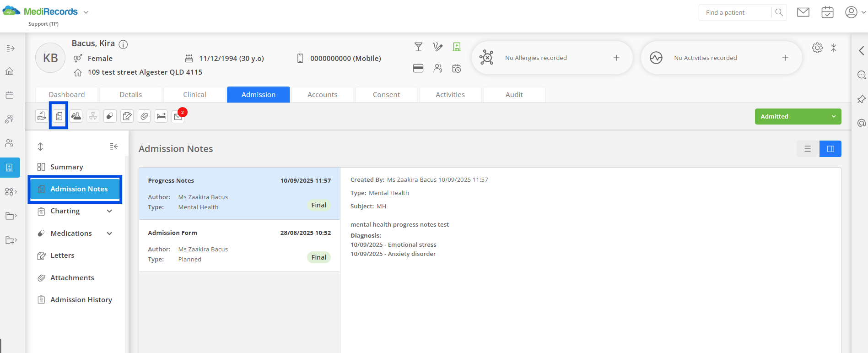Expand the Charting menu chevron
This screenshot has height=353, width=868.
pos(109,211)
